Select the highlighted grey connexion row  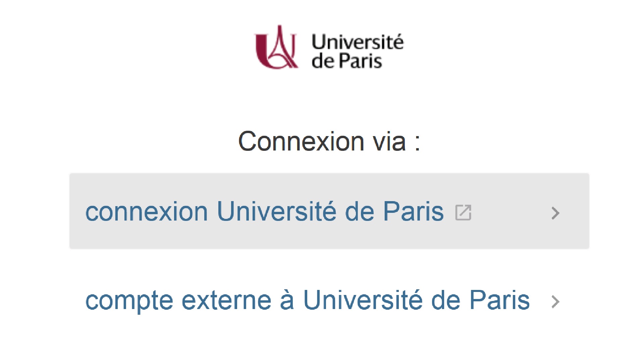pyautogui.click(x=329, y=211)
